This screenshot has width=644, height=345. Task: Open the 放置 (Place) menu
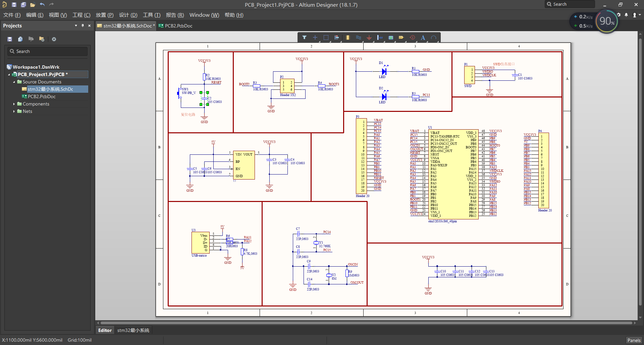[104, 15]
